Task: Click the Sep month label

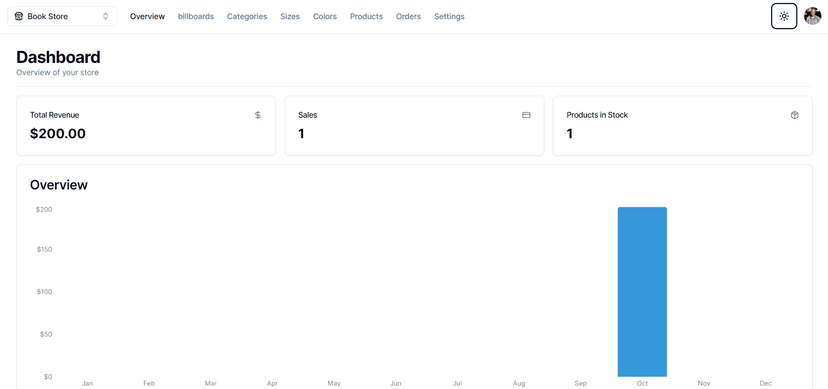Action: coord(580,384)
